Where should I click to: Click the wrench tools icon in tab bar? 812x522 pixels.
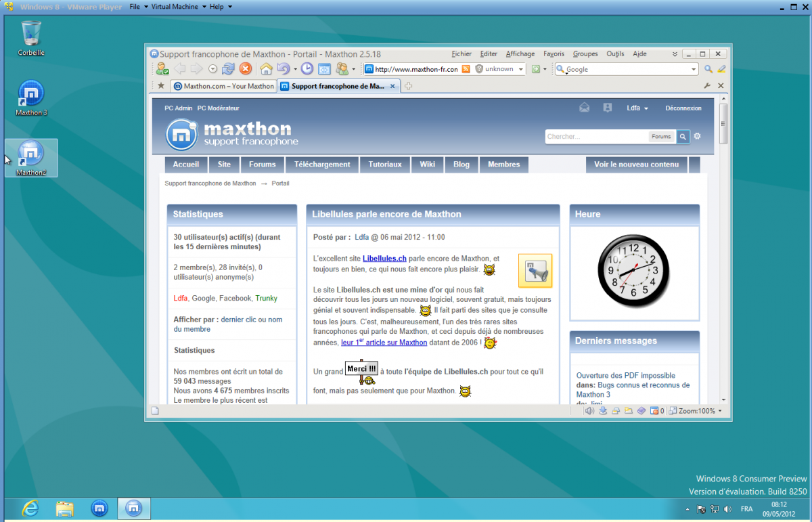708,86
